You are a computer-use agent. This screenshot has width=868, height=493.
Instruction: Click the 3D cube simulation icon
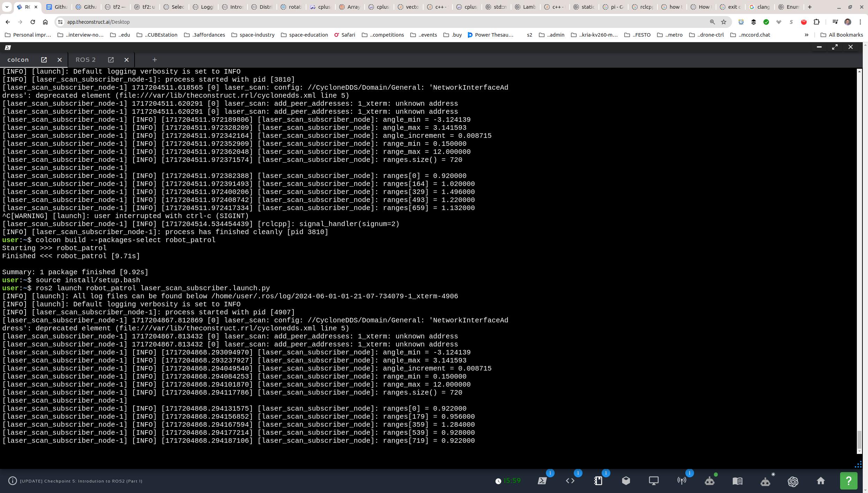point(626,481)
